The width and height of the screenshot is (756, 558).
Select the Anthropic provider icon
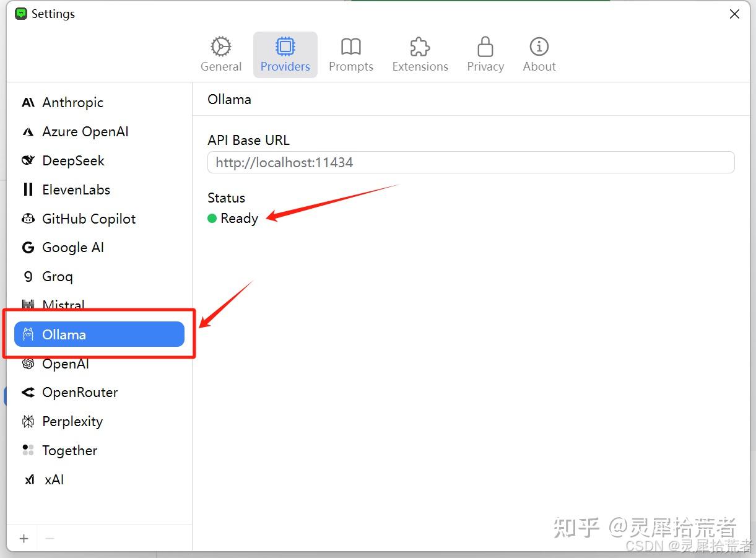(28, 102)
